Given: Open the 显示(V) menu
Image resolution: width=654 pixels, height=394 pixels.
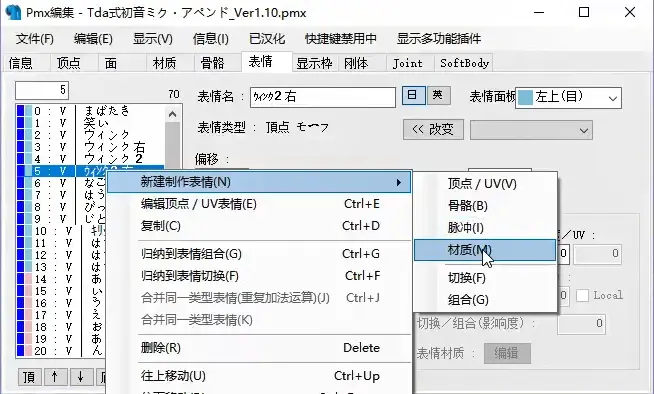Looking at the screenshot, I should coord(153,39).
